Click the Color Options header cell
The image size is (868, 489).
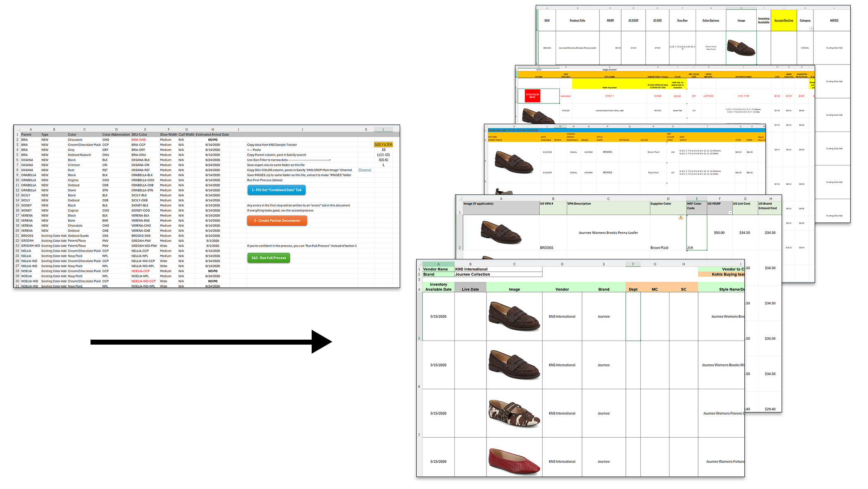tap(711, 20)
